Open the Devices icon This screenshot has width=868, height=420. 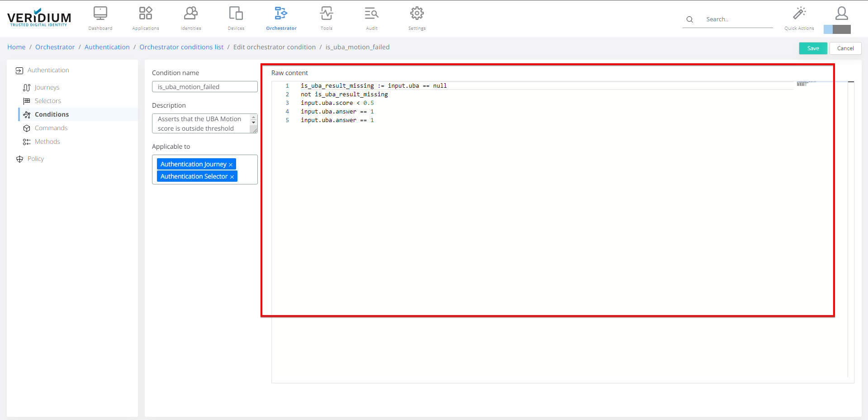click(x=236, y=14)
